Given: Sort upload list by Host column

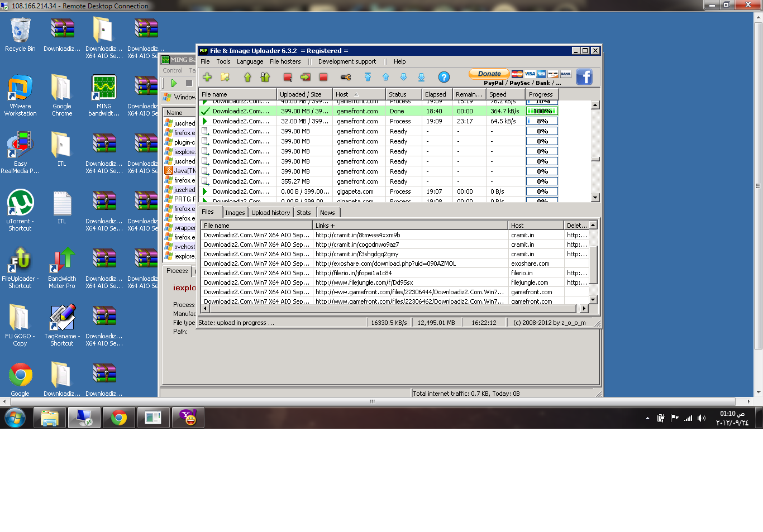Looking at the screenshot, I should (359, 94).
